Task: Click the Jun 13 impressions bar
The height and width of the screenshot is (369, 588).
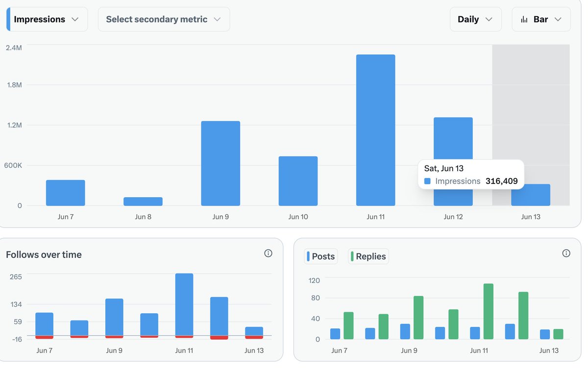Action: (x=531, y=195)
